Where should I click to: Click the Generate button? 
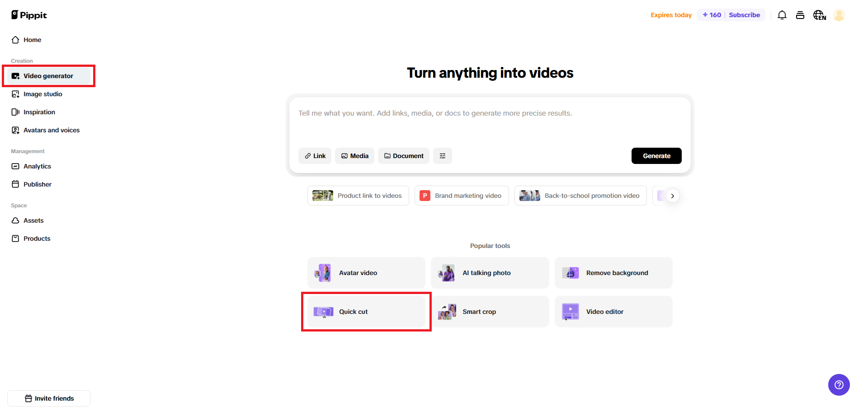pos(656,156)
